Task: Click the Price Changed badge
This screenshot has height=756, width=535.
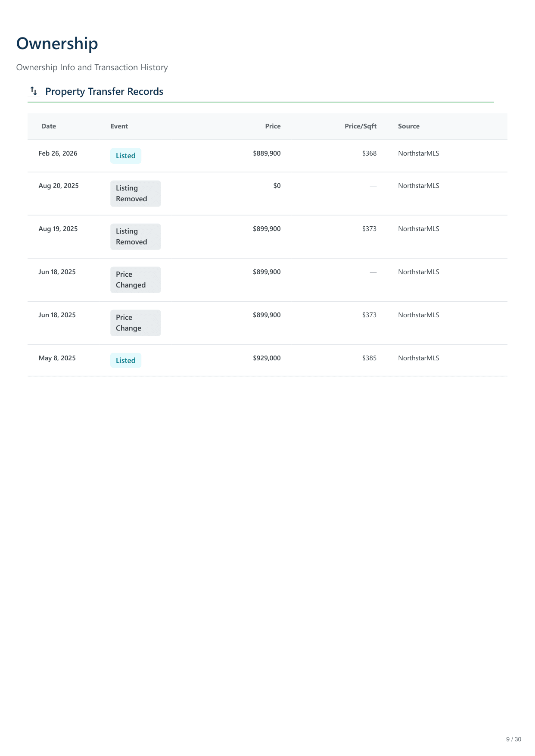Action: (x=135, y=280)
